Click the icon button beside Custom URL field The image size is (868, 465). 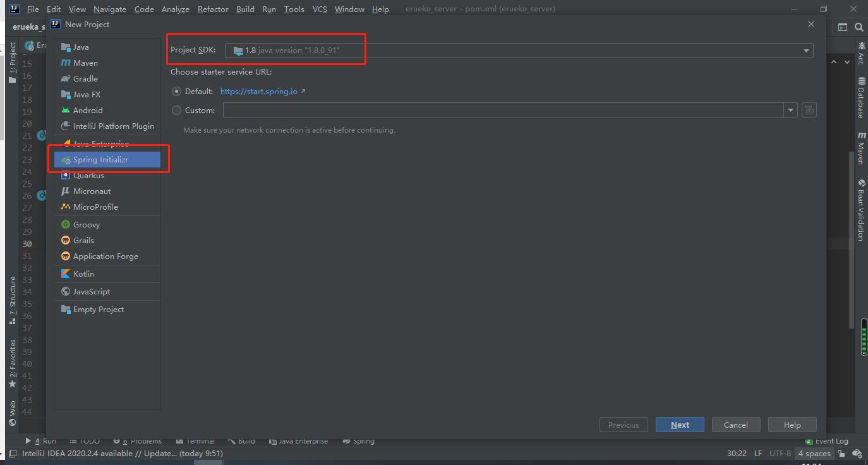809,111
